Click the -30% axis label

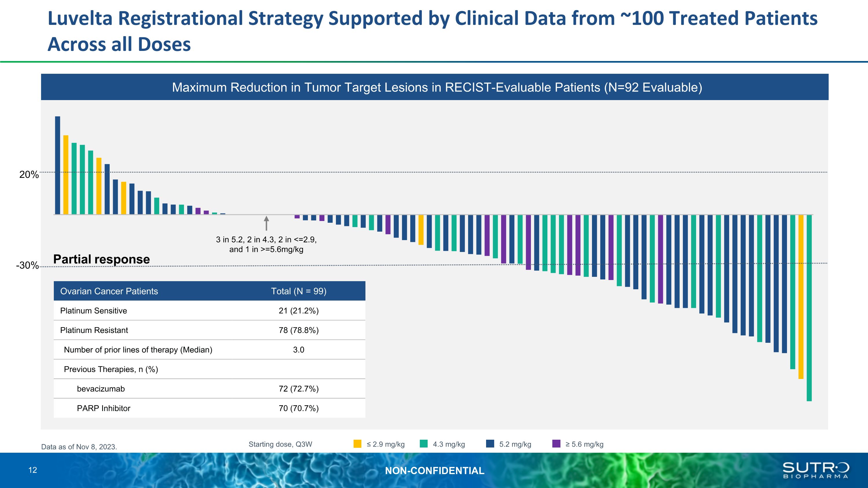[x=27, y=265]
